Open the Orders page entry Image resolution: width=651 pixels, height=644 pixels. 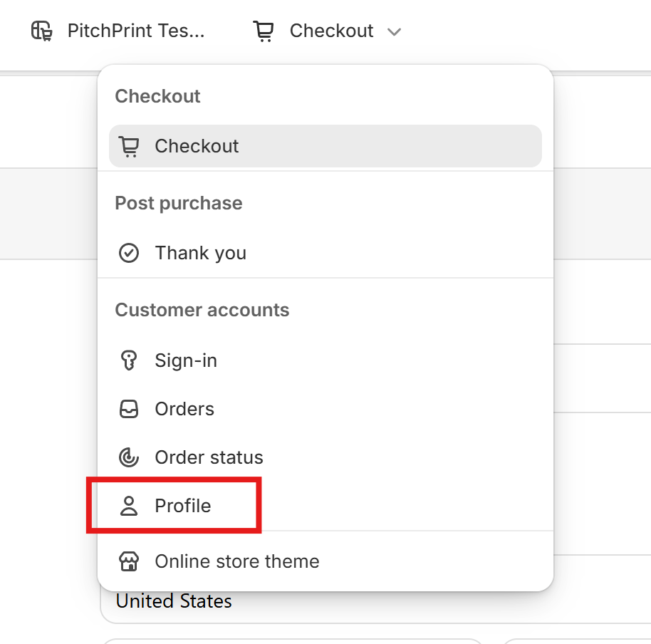point(325,409)
